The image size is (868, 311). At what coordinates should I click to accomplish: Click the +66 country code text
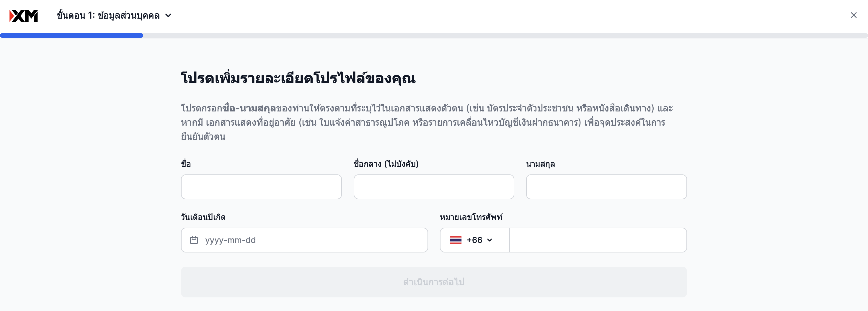point(474,240)
